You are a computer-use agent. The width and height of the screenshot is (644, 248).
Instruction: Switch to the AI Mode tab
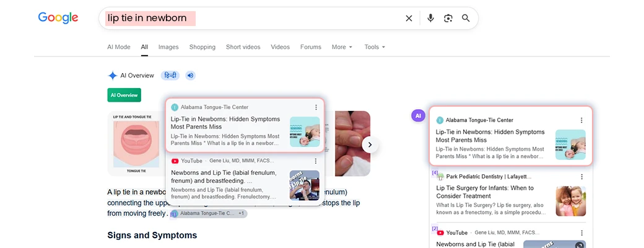tap(119, 47)
